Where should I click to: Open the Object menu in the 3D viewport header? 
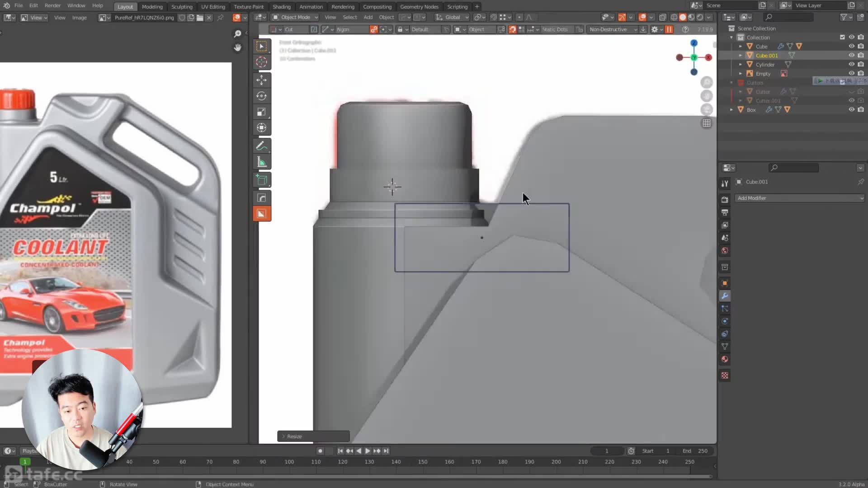coord(387,17)
